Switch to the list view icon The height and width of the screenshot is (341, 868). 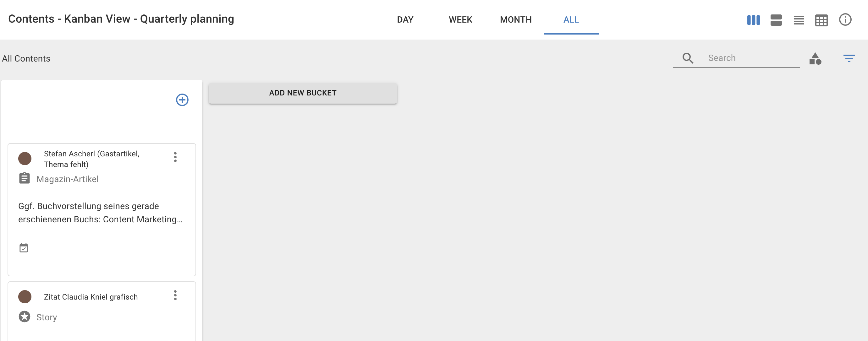(798, 20)
